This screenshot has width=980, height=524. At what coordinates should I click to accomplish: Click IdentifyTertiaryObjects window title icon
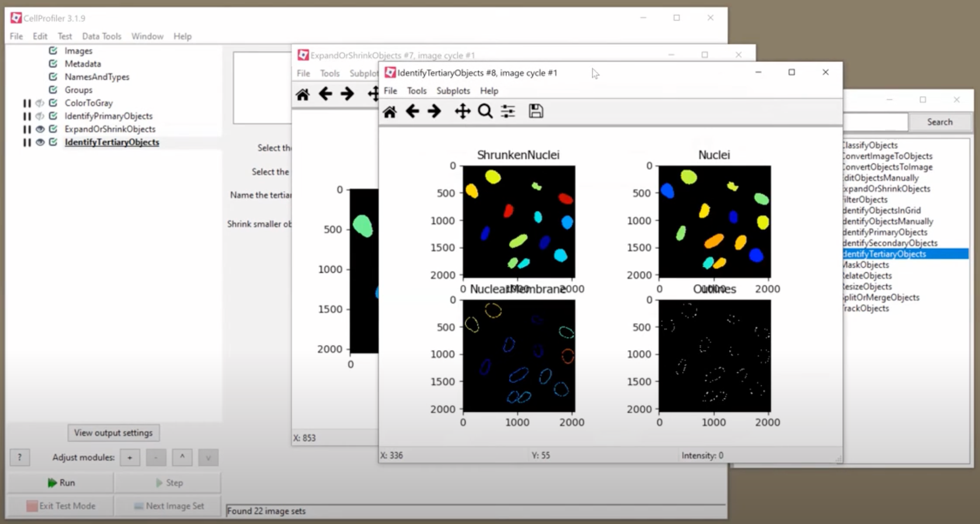point(390,72)
